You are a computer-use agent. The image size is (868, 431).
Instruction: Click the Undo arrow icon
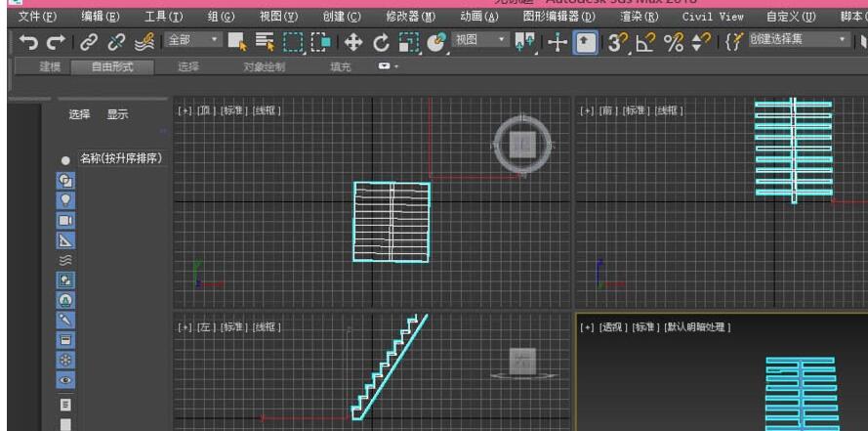(27, 42)
